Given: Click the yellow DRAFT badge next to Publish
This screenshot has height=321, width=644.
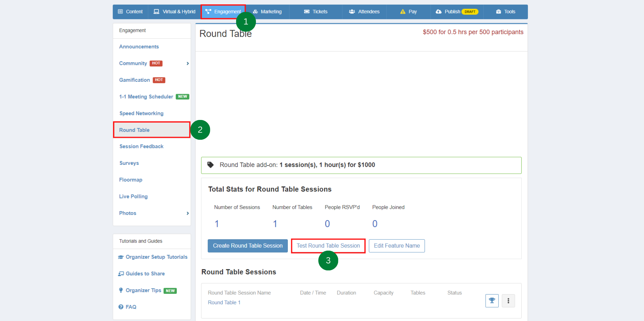Looking at the screenshot, I should (x=471, y=11).
